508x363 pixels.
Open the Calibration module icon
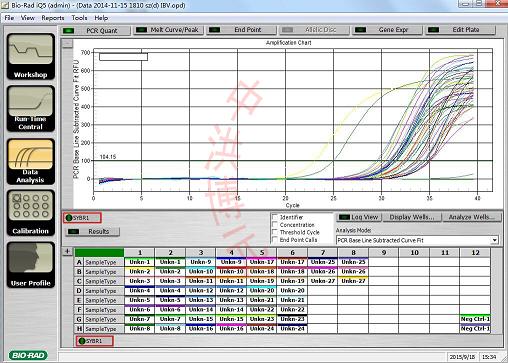30,213
